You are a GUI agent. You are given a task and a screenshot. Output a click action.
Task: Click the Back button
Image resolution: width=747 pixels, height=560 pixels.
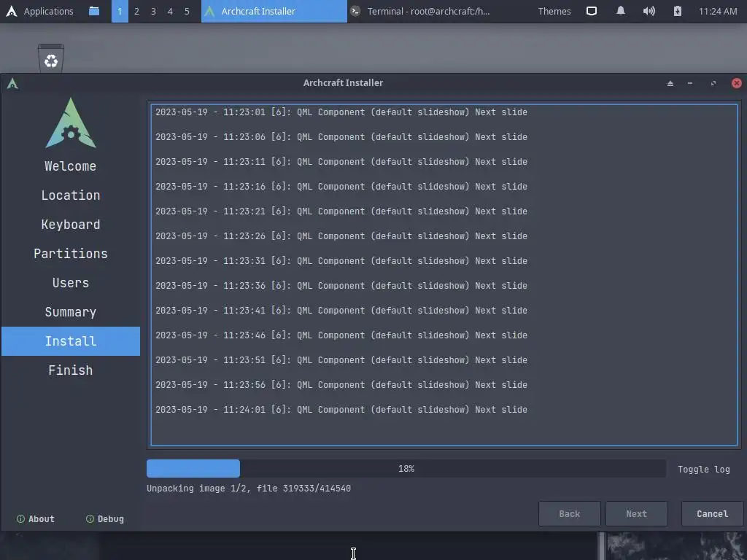click(569, 514)
